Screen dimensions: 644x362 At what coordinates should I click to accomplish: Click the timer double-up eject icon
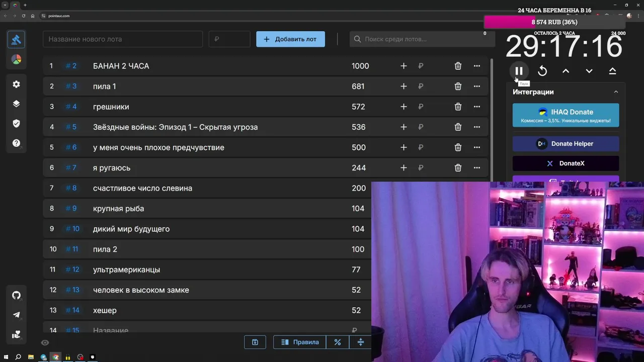[612, 71]
